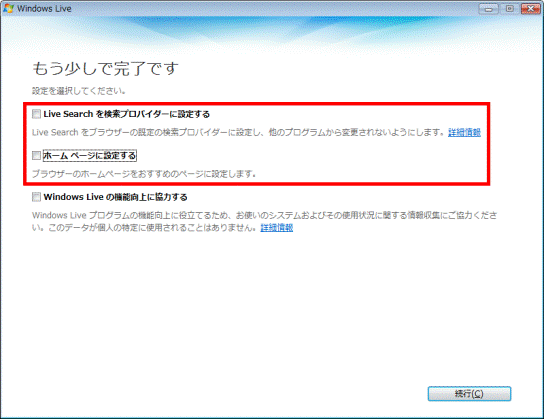Click the Windows Live プログラムの機能向上 description
The image size is (544, 419).
(264, 221)
